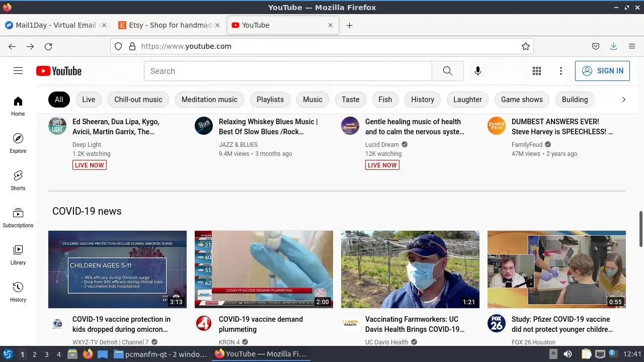This screenshot has height=362, width=644.
Task: Click the browser forward arrow
Action: coord(30,46)
